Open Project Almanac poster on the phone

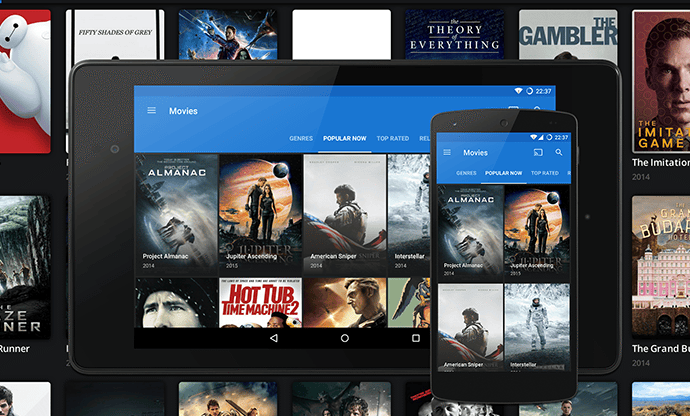coord(470,232)
